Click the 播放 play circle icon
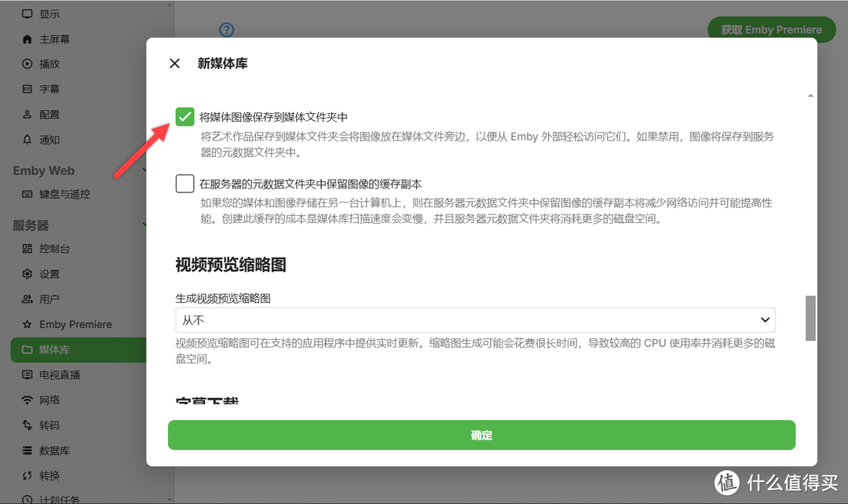The width and height of the screenshot is (848, 504). point(27,64)
